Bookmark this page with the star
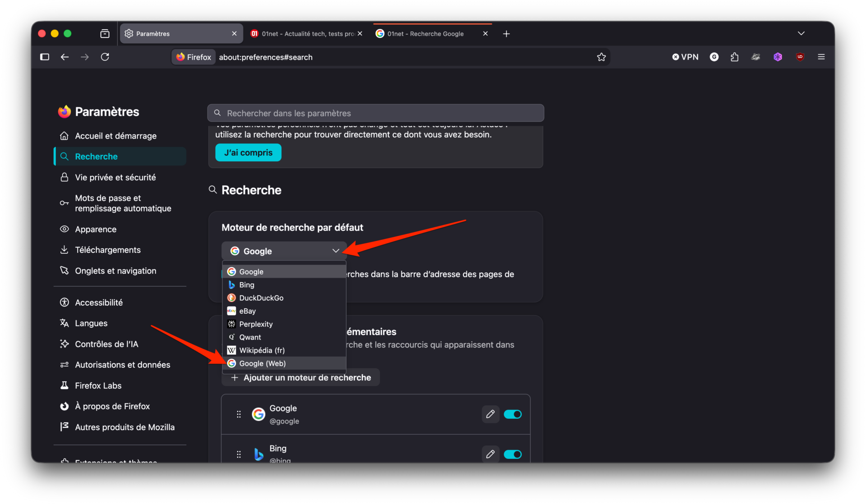The width and height of the screenshot is (866, 504). tap(601, 57)
